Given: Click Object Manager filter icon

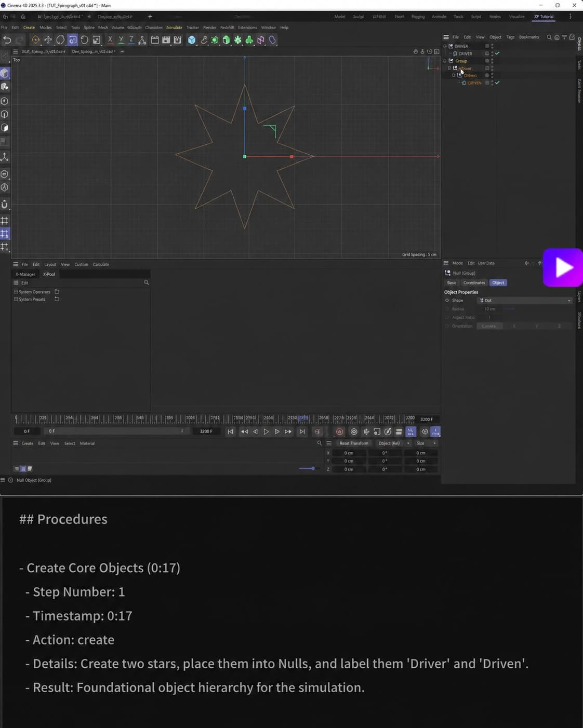Looking at the screenshot, I should (x=564, y=37).
